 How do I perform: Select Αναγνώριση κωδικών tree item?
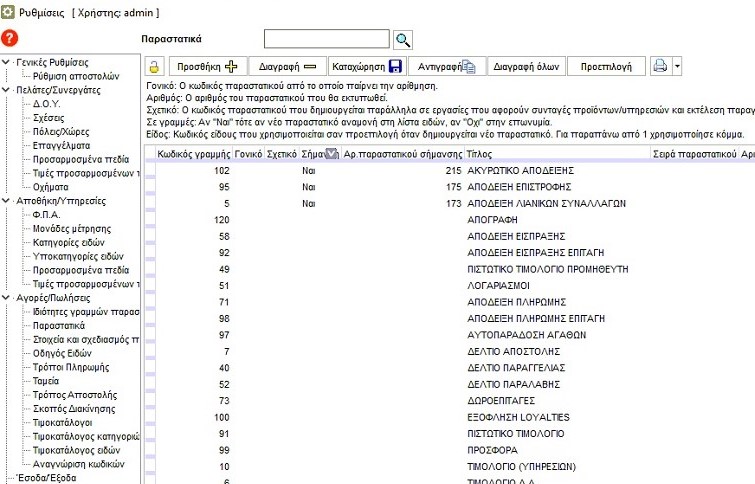pyautogui.click(x=78, y=464)
